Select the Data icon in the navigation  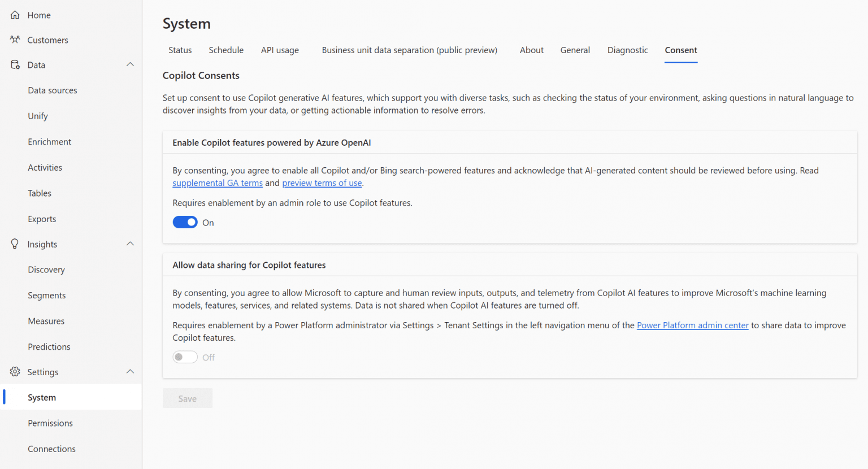[14, 64]
